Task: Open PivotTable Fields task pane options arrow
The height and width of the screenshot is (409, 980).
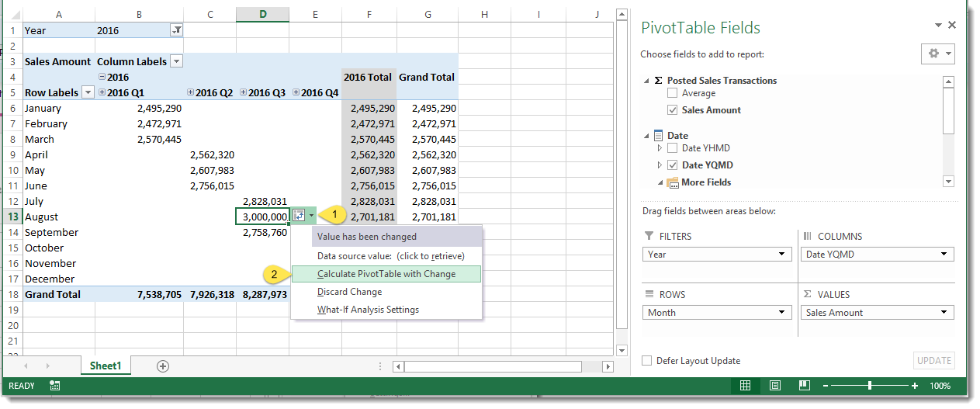Action: point(939,26)
